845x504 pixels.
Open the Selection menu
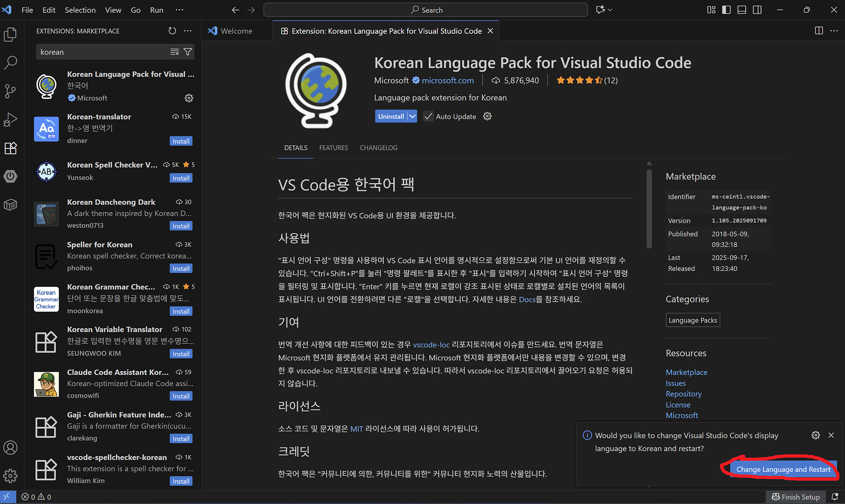(80, 10)
